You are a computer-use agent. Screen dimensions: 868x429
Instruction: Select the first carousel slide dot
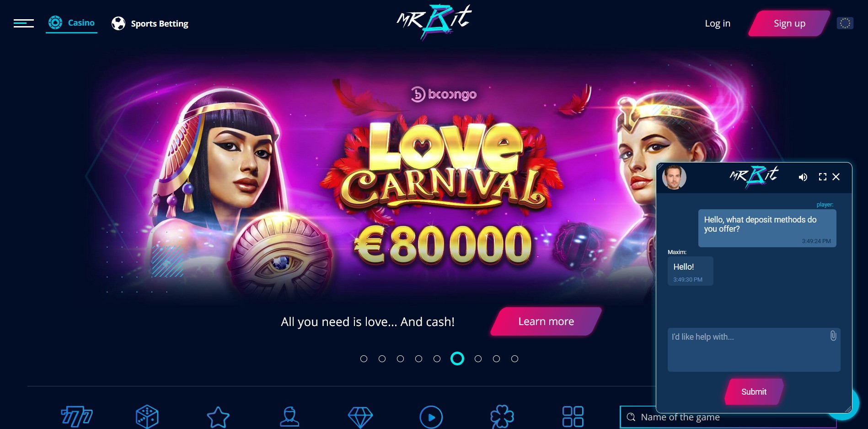[364, 359]
